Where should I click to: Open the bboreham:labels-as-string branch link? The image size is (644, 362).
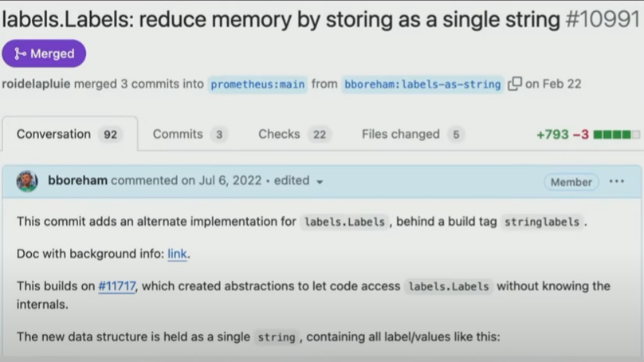tap(422, 85)
